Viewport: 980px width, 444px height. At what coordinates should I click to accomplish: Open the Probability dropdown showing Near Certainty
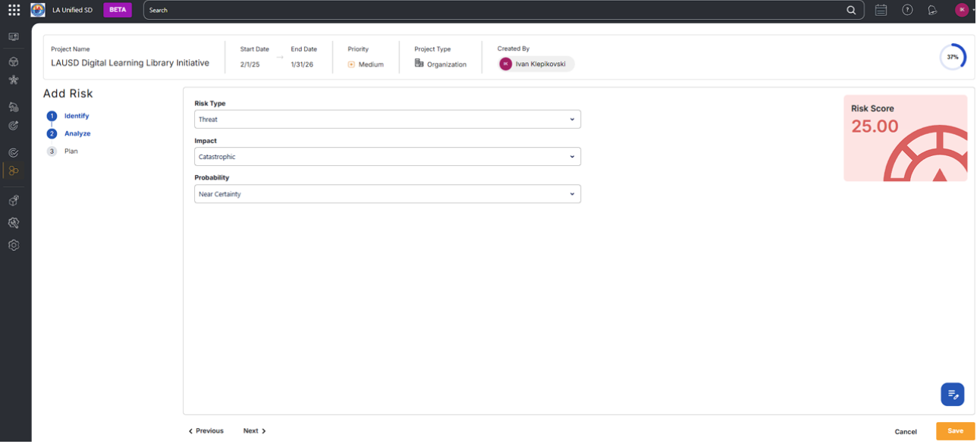[x=387, y=194]
